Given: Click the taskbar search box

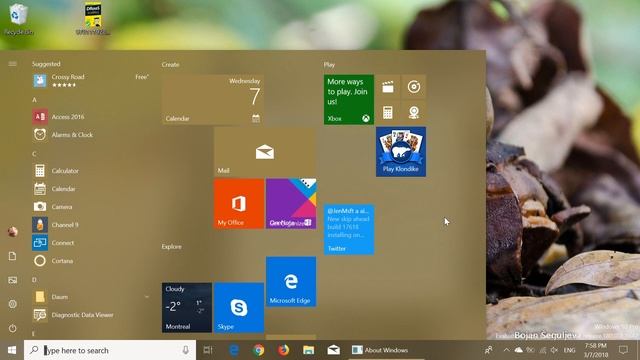Looking at the screenshot, I should [110, 350].
